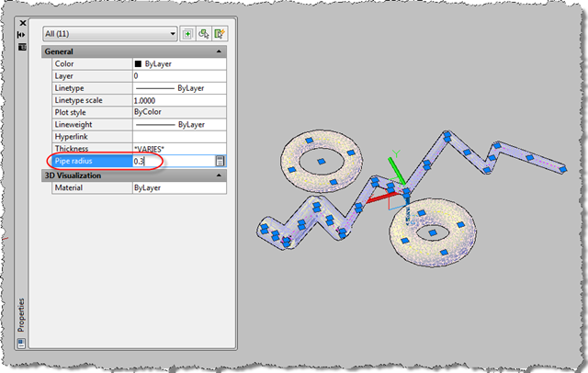Click the Material ByLayer value
This screenshot has height=373, width=588.
pos(175,186)
